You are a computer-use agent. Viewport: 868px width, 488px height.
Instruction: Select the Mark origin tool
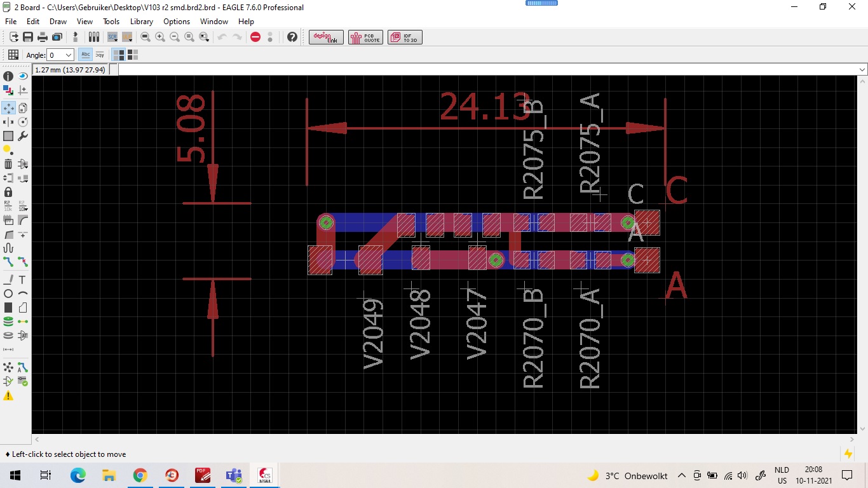pyautogui.click(x=23, y=90)
